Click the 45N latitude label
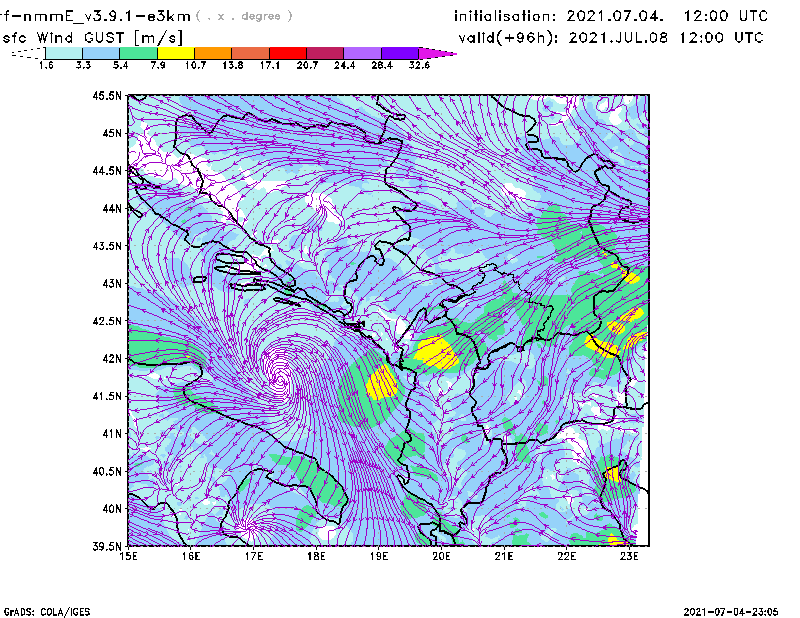This screenshot has height=618, width=800. point(112,133)
